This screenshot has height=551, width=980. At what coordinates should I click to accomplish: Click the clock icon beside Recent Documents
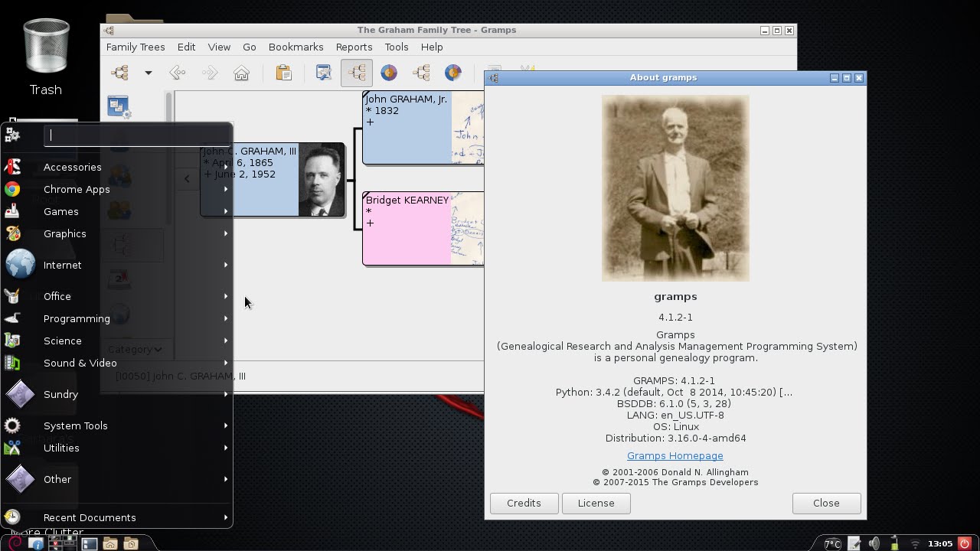click(12, 517)
